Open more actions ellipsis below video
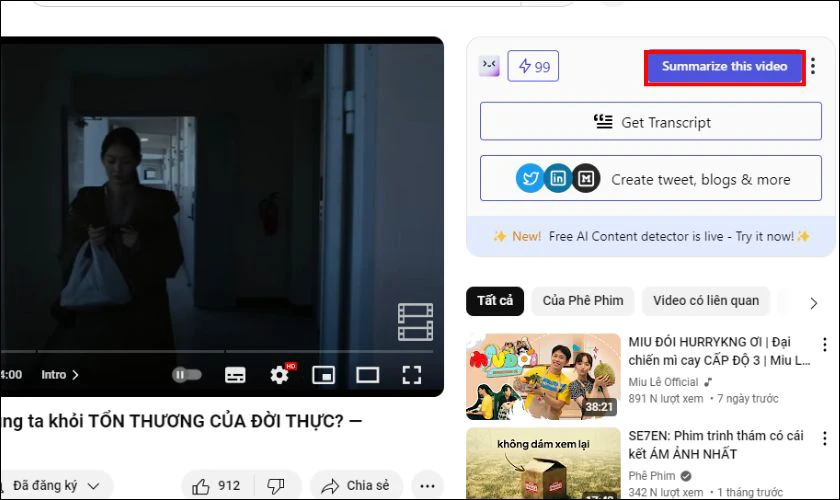Viewport: 840px width, 500px height. (428, 486)
